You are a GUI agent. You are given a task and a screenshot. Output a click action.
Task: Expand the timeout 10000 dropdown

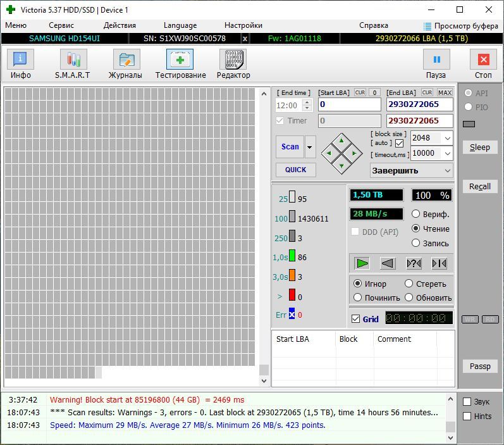pyautogui.click(x=448, y=153)
